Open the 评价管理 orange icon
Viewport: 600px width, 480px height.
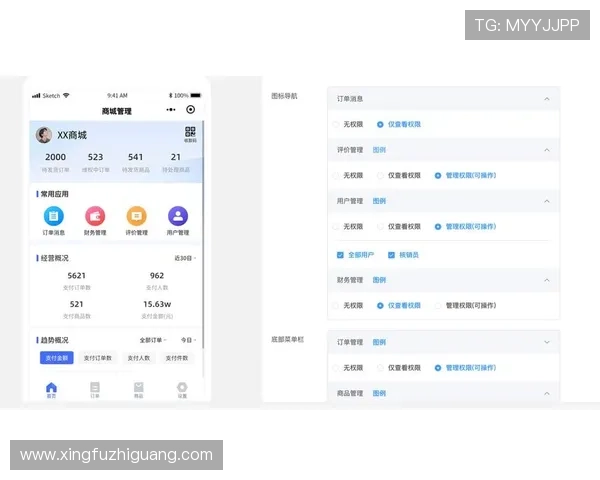pyautogui.click(x=137, y=216)
